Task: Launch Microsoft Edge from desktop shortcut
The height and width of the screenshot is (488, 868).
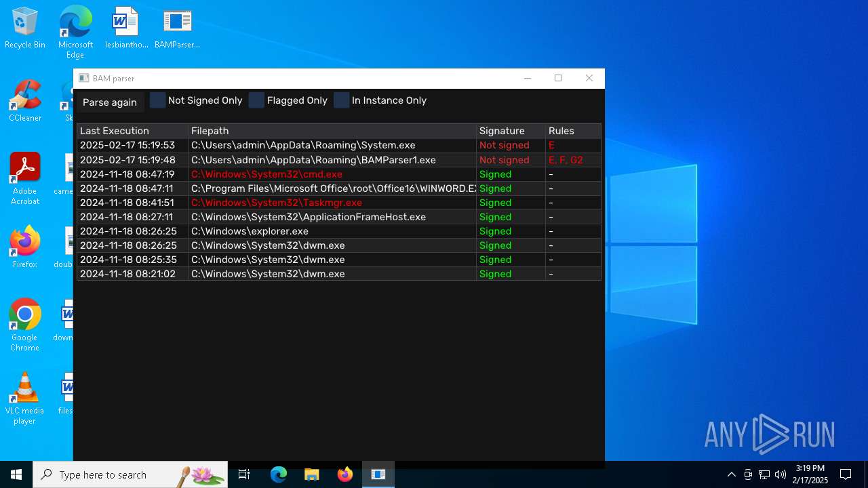Action: (x=75, y=33)
